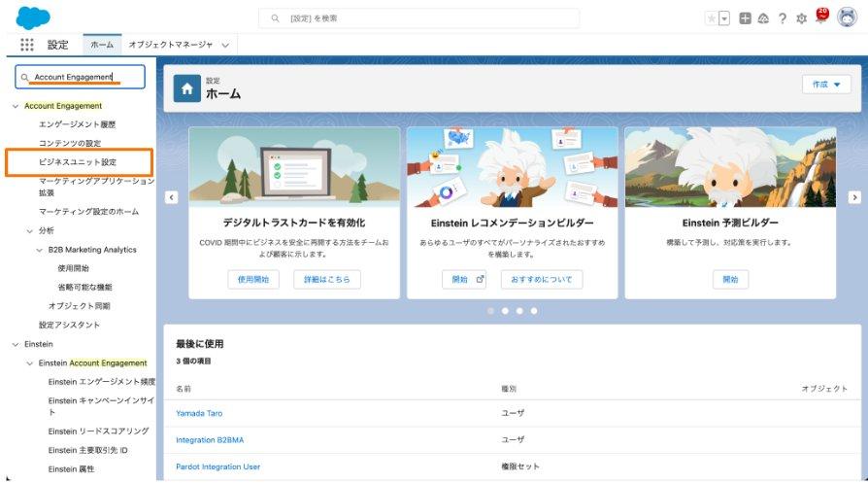Click the home icon beside ホーム title
This screenshot has width=868, height=483.
pyautogui.click(x=187, y=88)
